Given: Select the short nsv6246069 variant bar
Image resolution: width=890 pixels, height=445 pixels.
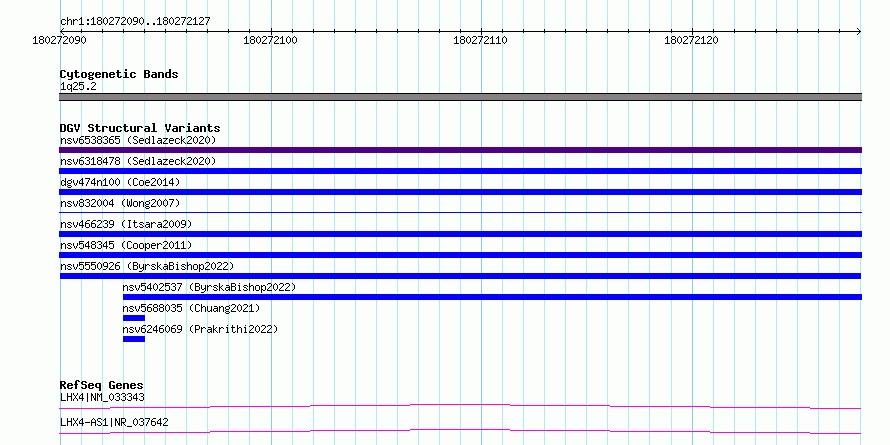Looking at the screenshot, I should tap(134, 339).
